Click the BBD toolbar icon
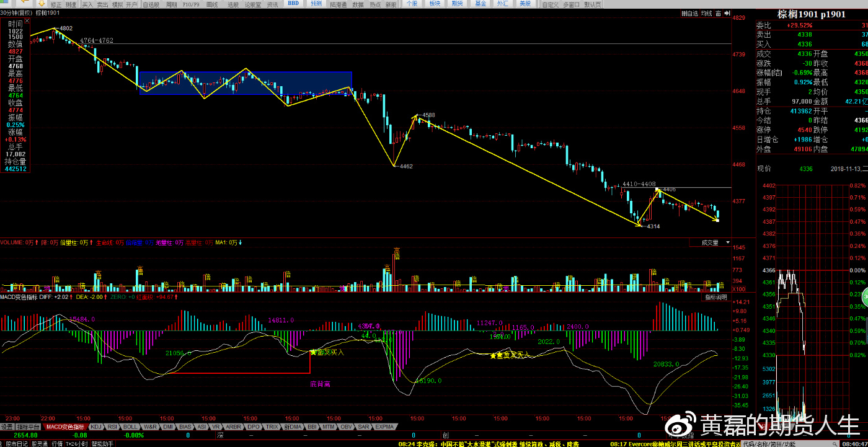The height and width of the screenshot is (447, 868). 293,4
